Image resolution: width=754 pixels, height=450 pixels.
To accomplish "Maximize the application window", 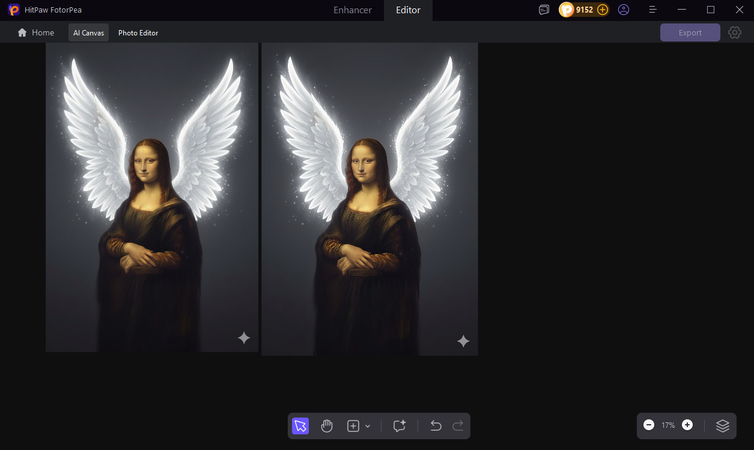I will coord(711,10).
